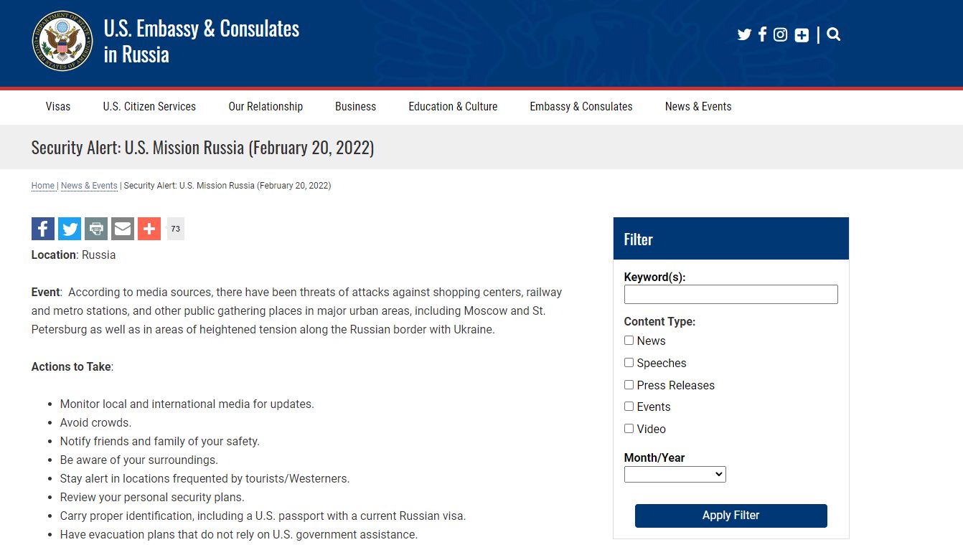Click the header plus more-social icon
Screen dimensions: 963x560
pos(802,35)
